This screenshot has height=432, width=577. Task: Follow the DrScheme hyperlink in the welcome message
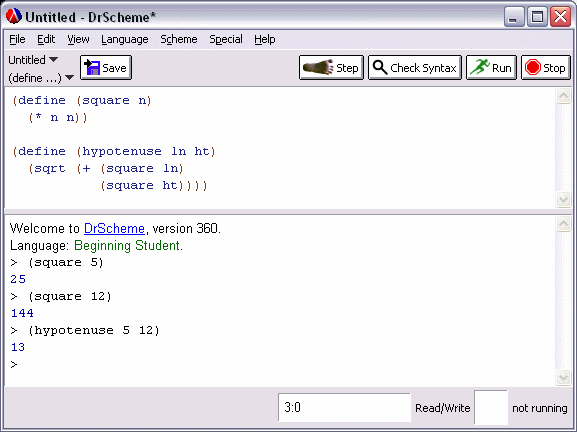114,229
